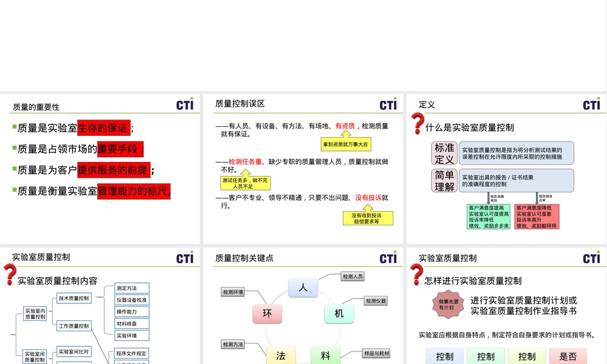The image size is (607, 364).
Task: Click the blue 人 box
Action: pos(303,288)
